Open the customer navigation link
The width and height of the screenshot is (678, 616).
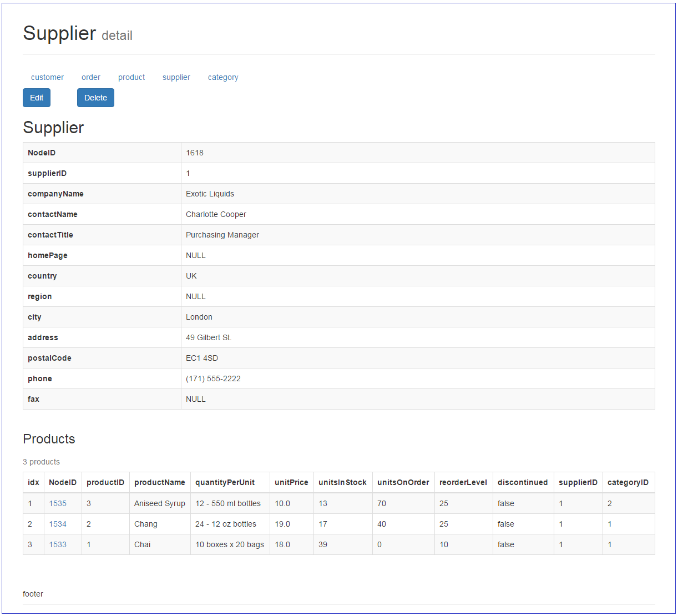coord(47,77)
